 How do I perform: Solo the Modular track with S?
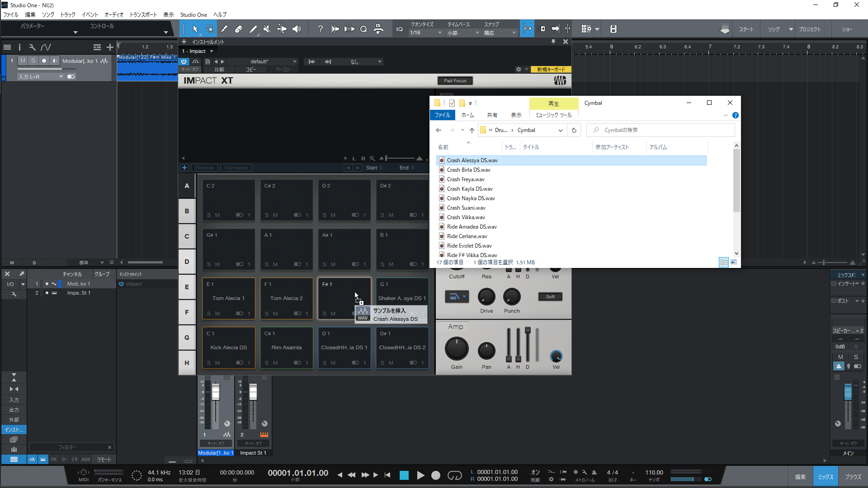point(33,61)
